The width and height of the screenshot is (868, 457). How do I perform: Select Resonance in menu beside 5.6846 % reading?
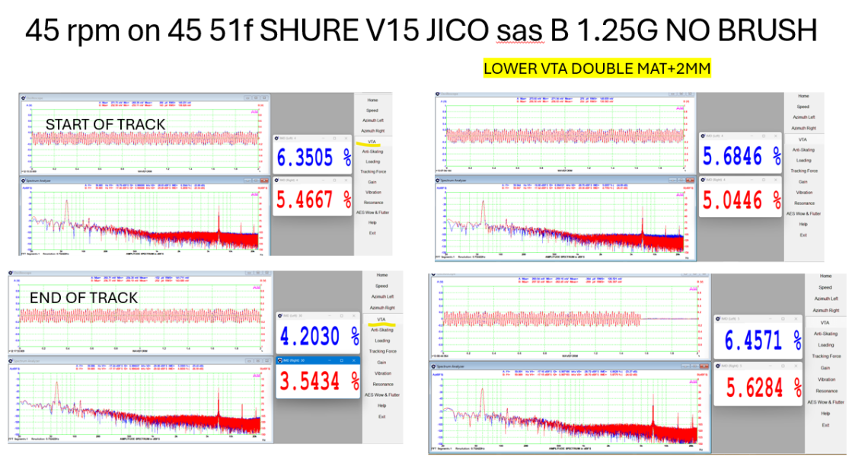(804, 203)
